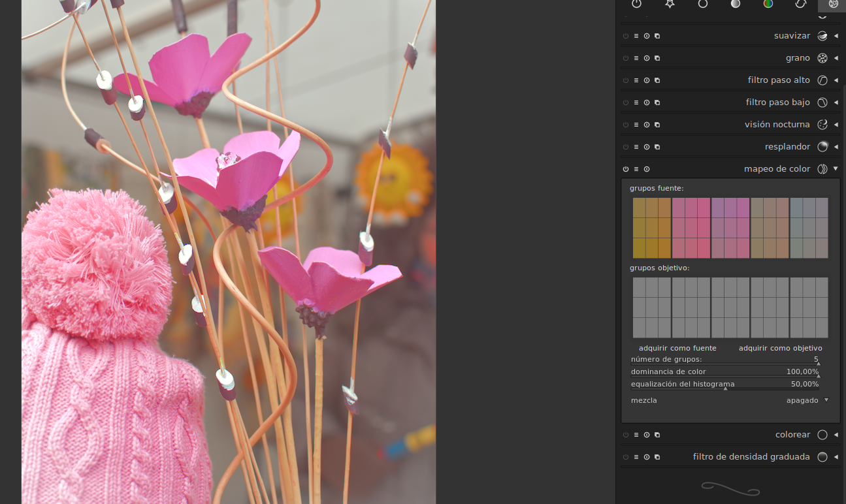846x504 pixels.
Task: Reset parameters of grano module
Action: (647, 58)
